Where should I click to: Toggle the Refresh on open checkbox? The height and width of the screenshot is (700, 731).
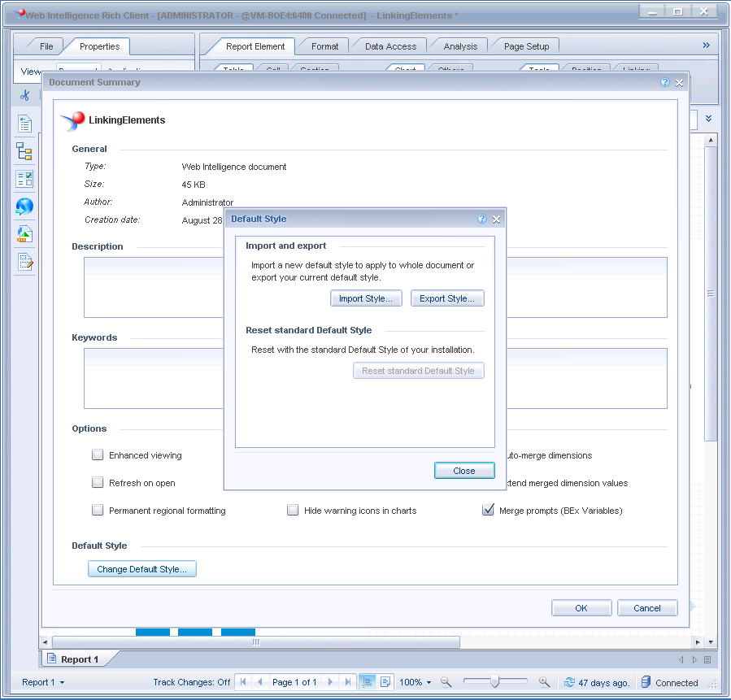pyautogui.click(x=98, y=482)
